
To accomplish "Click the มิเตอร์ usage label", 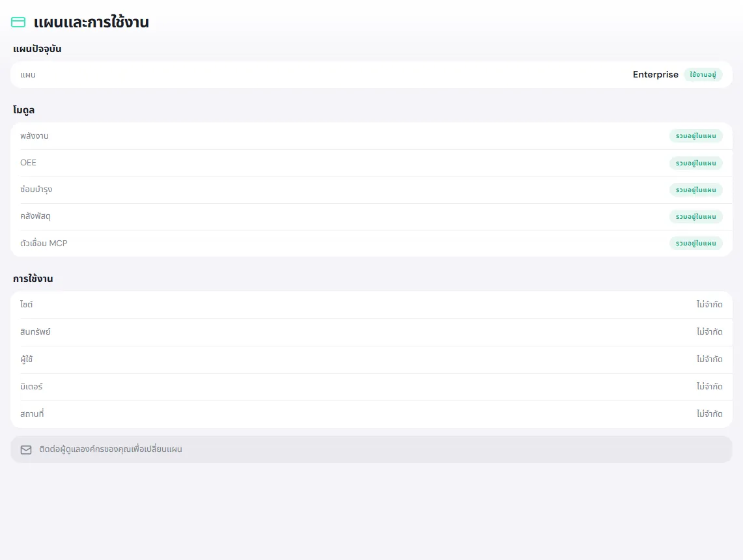I will tap(31, 387).
